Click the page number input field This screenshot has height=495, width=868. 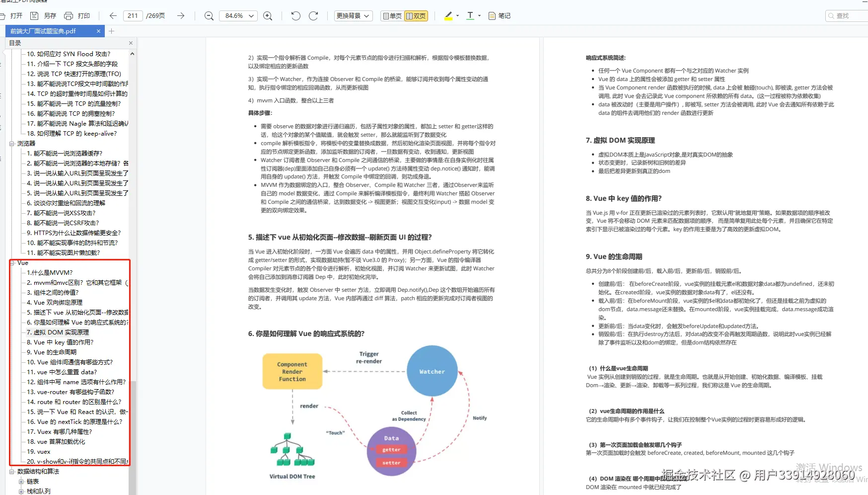coord(133,16)
